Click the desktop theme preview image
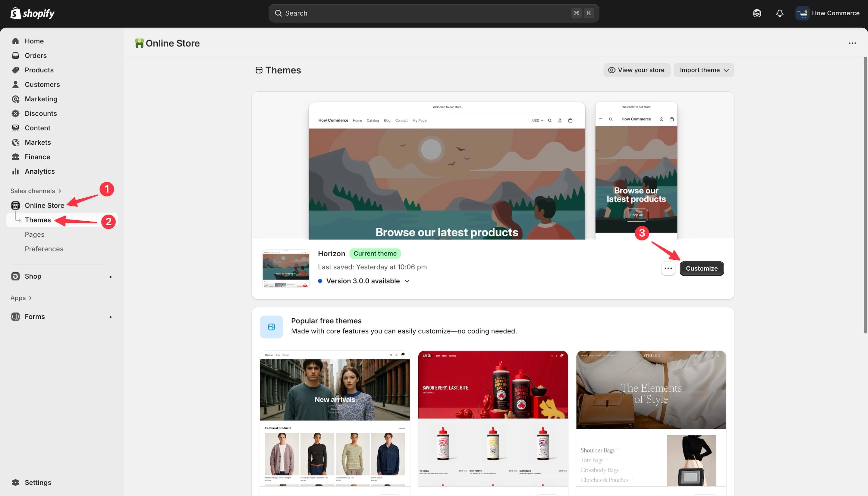This screenshot has width=868, height=496. point(447,171)
